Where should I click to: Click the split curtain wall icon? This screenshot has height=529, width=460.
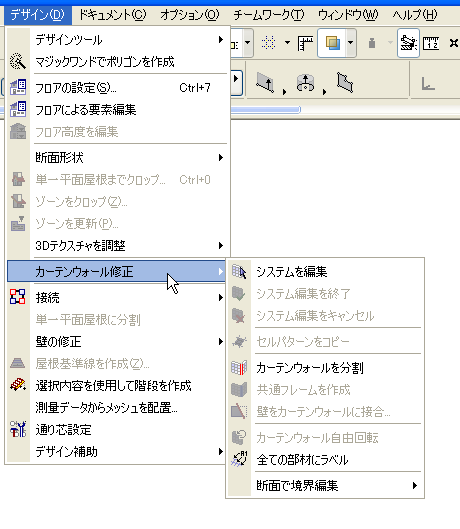239,367
